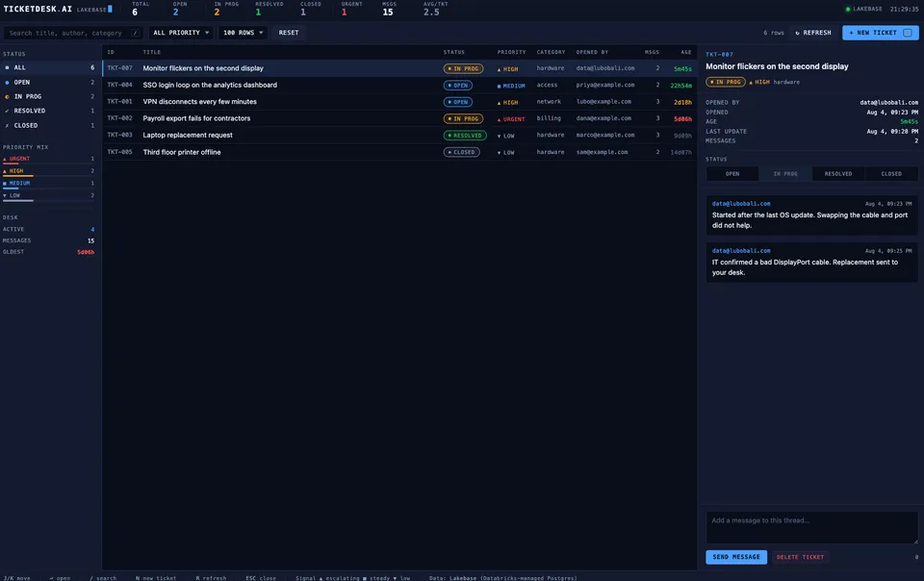Click the red triangle icon in Priority Mix URGENT

(5, 159)
